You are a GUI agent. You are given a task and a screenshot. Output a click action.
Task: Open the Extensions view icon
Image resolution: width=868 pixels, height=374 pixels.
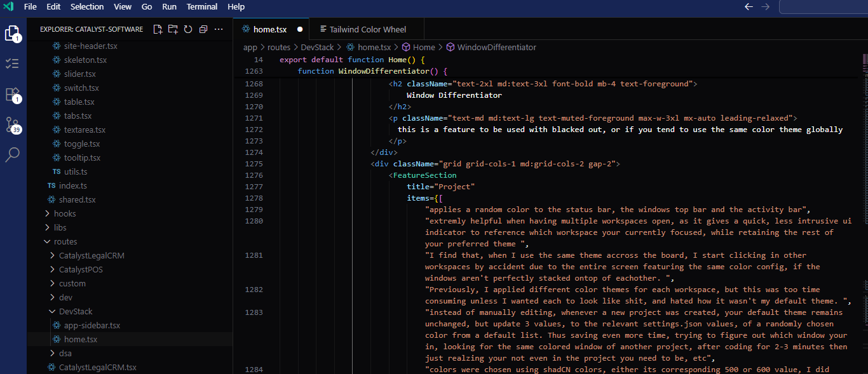pos(13,94)
